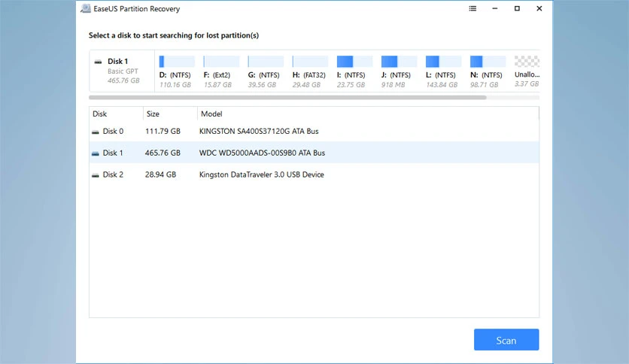Minimize the EaseUS Partition Recovery window
The image size is (629, 364).
point(494,8)
